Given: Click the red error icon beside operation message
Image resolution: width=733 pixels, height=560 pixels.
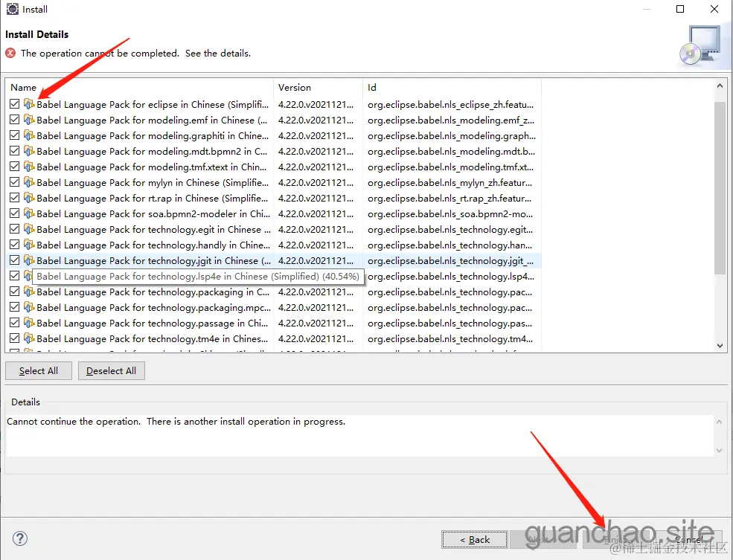Looking at the screenshot, I should (x=10, y=54).
